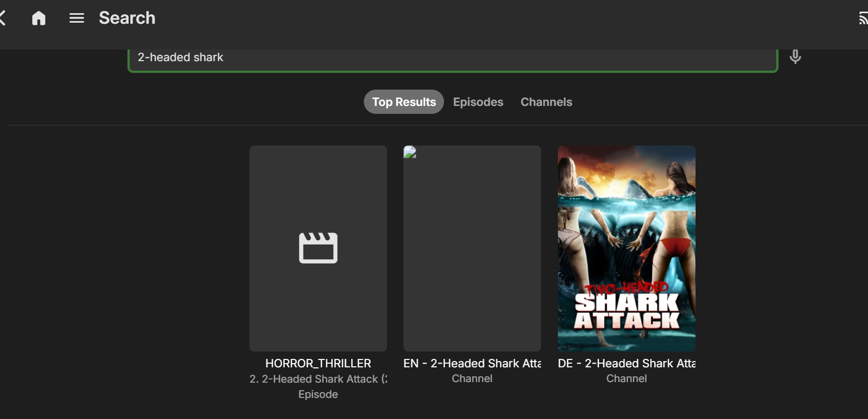Click the "Channel" label under EN result
Image resolution: width=868 pixels, height=419 pixels.
472,378
